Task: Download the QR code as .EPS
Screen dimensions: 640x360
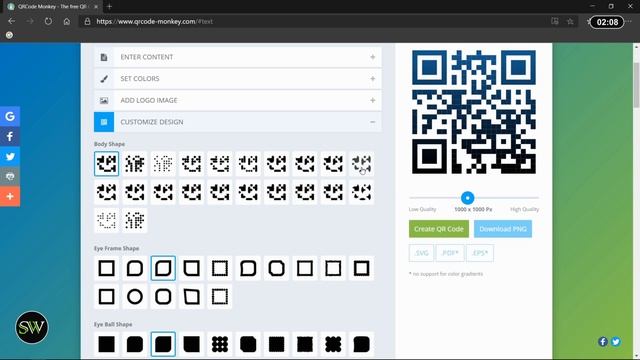Action: [x=480, y=253]
